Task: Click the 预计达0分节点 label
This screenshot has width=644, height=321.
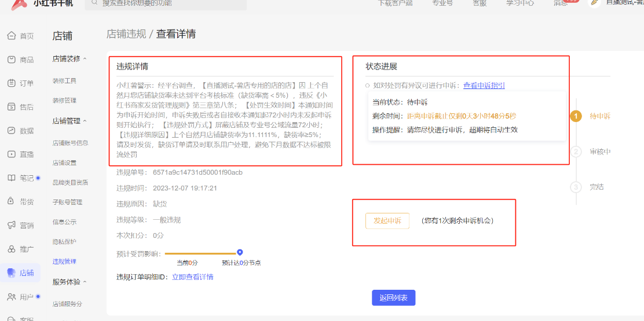Action: [241, 263]
